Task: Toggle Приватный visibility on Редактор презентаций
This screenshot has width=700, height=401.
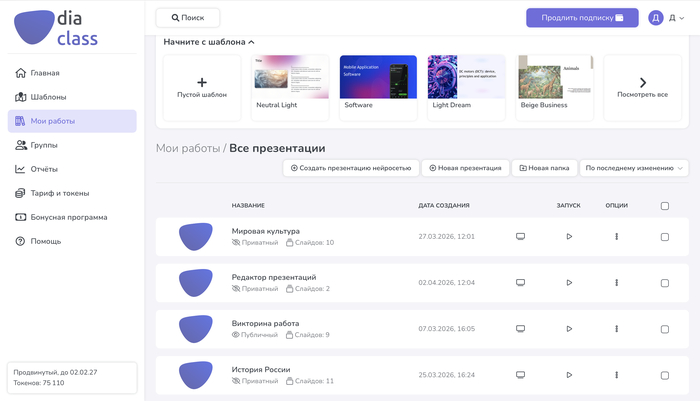Action: click(x=255, y=288)
